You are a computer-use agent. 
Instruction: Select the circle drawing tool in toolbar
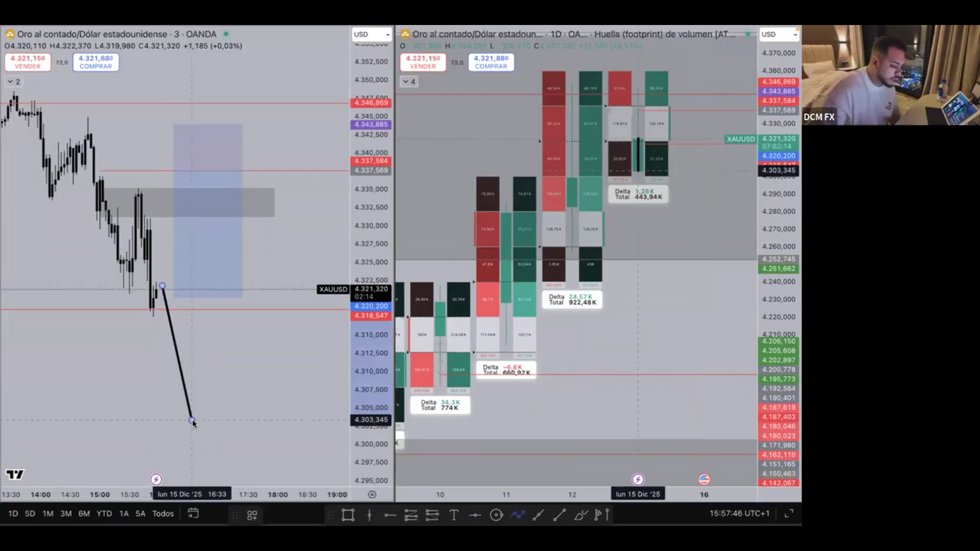coord(496,515)
